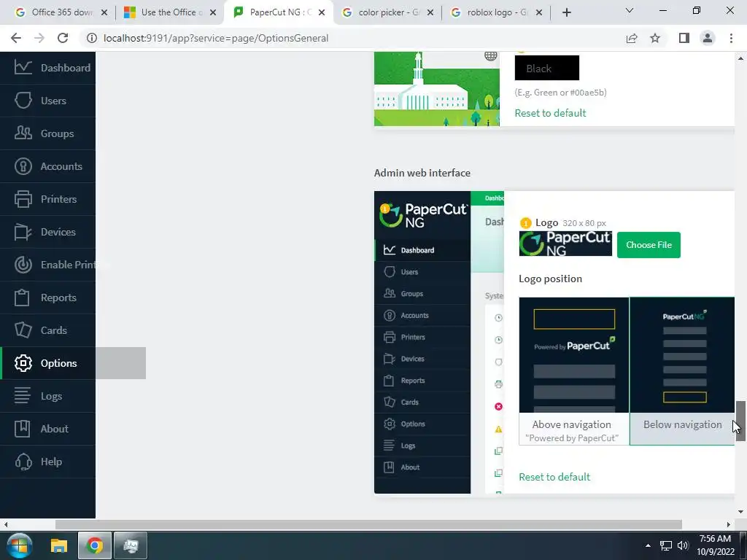Click the Chrome icon on the taskbar
The image size is (747, 560).
(x=94, y=545)
